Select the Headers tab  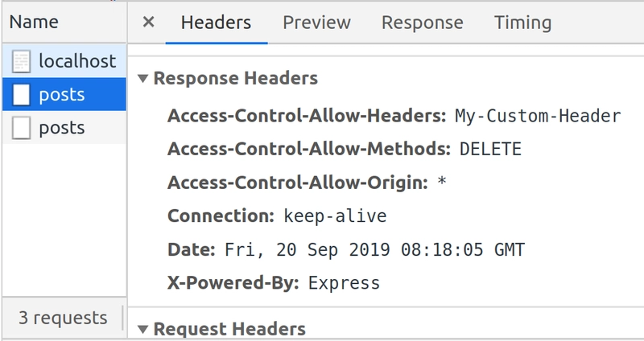(x=216, y=23)
